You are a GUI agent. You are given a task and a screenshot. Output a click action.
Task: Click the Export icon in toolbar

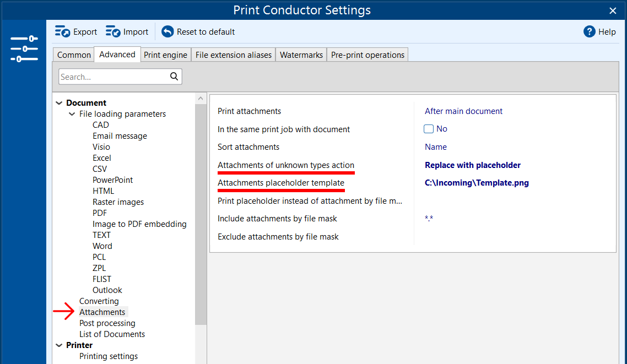click(x=63, y=31)
